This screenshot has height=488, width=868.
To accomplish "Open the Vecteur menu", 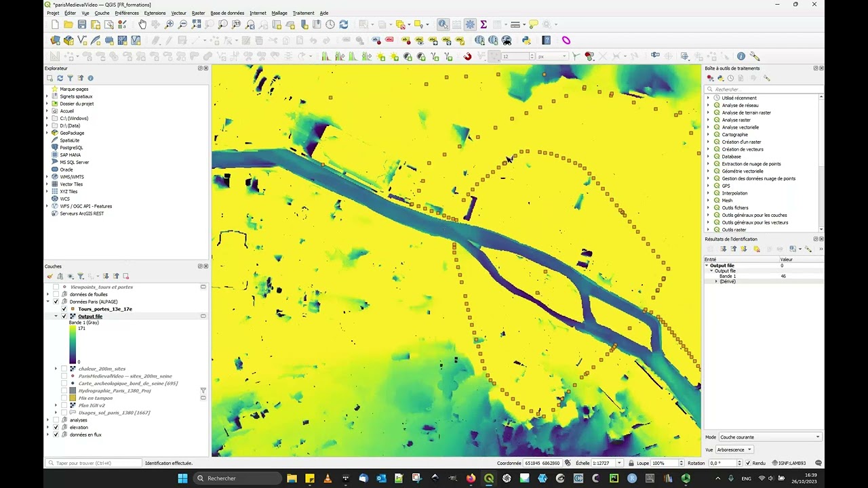I will pos(178,13).
